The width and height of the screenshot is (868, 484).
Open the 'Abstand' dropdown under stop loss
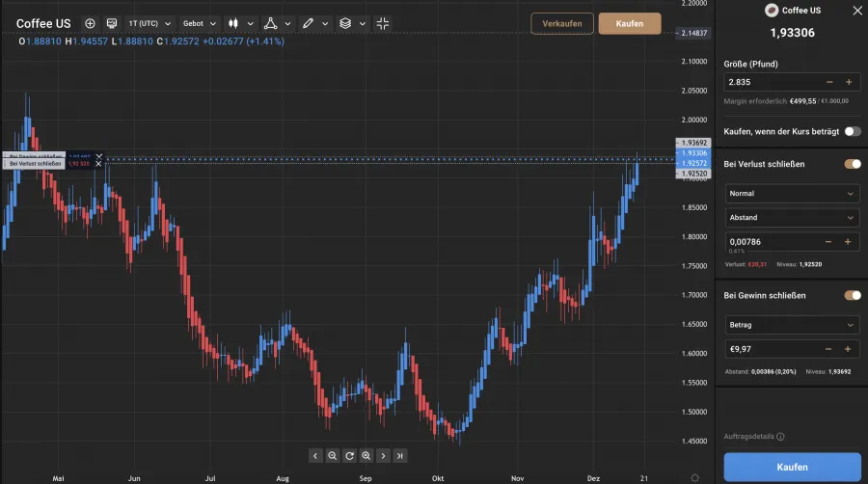792,217
